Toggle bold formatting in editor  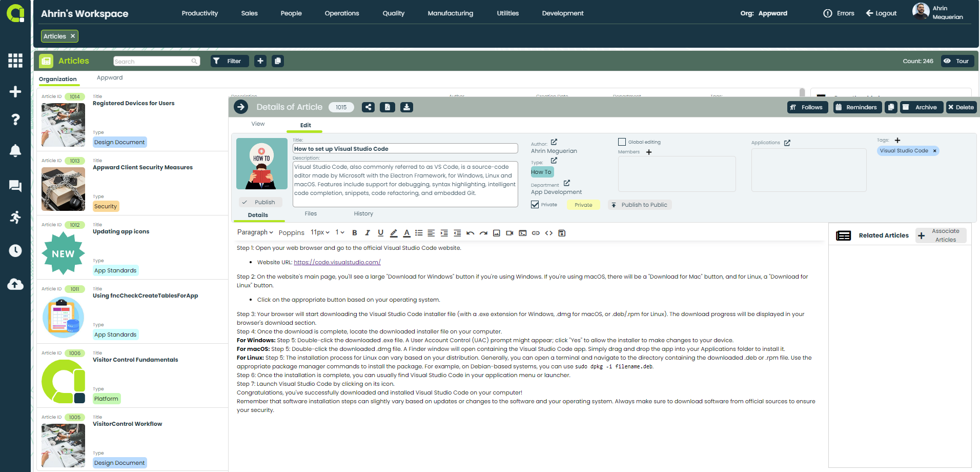pos(354,233)
